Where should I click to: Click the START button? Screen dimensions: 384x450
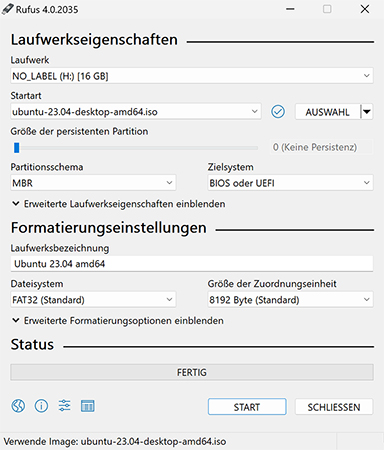tap(247, 407)
